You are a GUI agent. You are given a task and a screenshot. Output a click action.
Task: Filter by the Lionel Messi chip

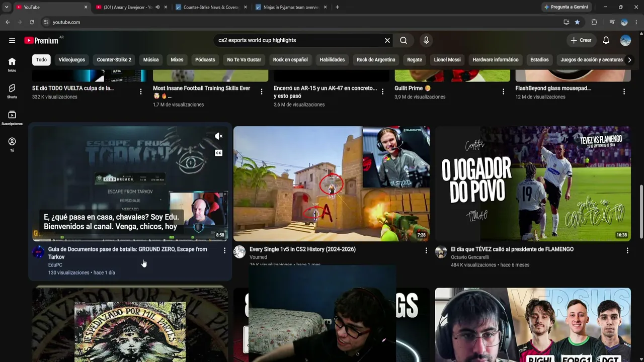(447, 60)
